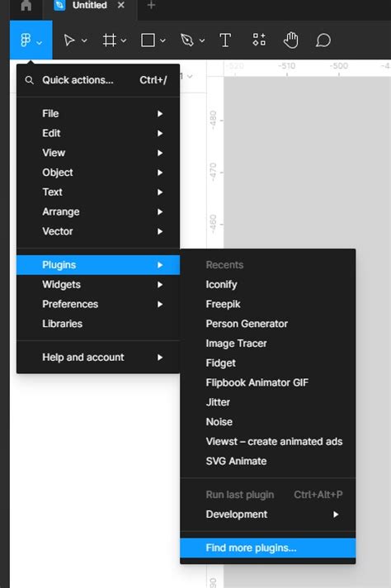391x588 pixels.
Task: Open the Pen tool options chevron
Action: click(202, 40)
